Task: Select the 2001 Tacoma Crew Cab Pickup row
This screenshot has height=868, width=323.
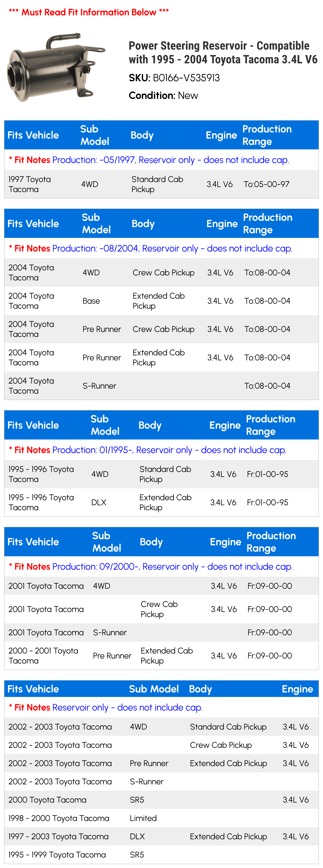Action: [161, 609]
